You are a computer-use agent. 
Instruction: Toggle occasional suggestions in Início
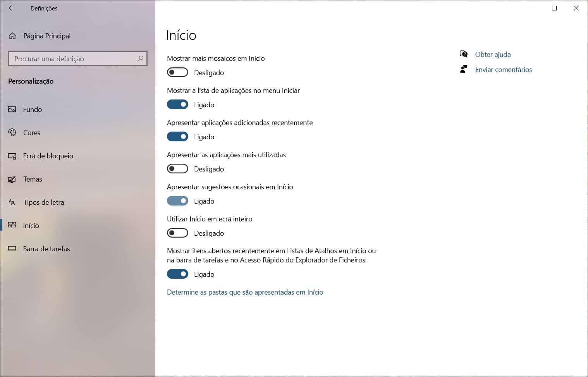(x=177, y=201)
